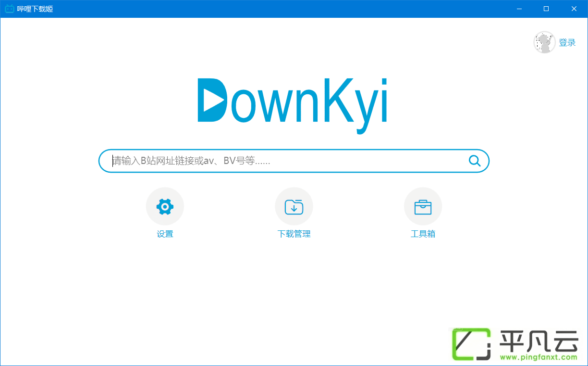Click the www.pingfanxt.com watermark URL
The image size is (588, 366).
click(539, 357)
